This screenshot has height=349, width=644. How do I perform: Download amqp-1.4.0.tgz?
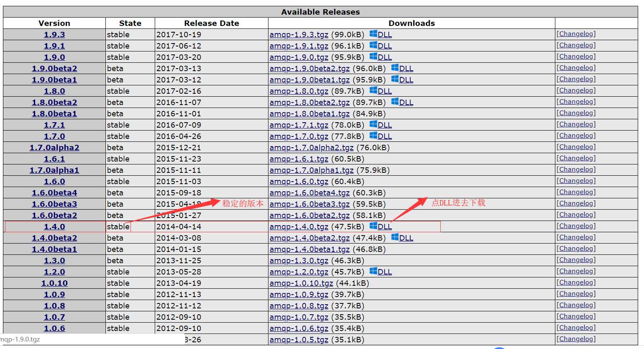(299, 227)
